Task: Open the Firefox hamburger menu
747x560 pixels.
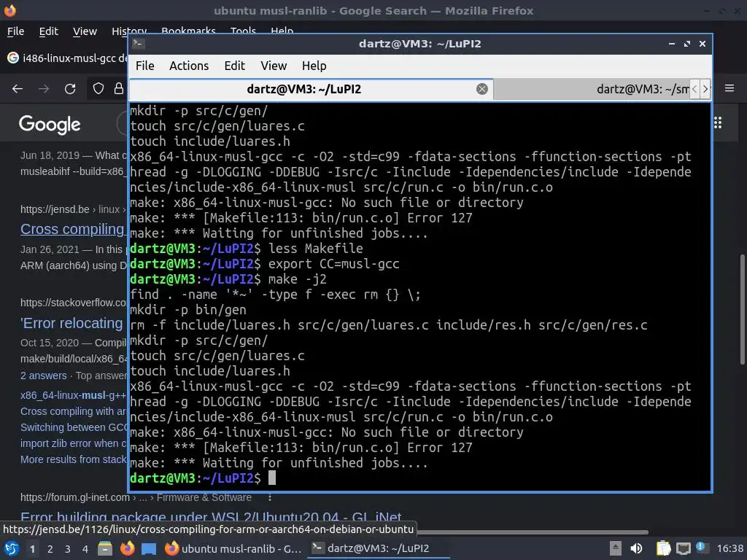Action: point(729,88)
